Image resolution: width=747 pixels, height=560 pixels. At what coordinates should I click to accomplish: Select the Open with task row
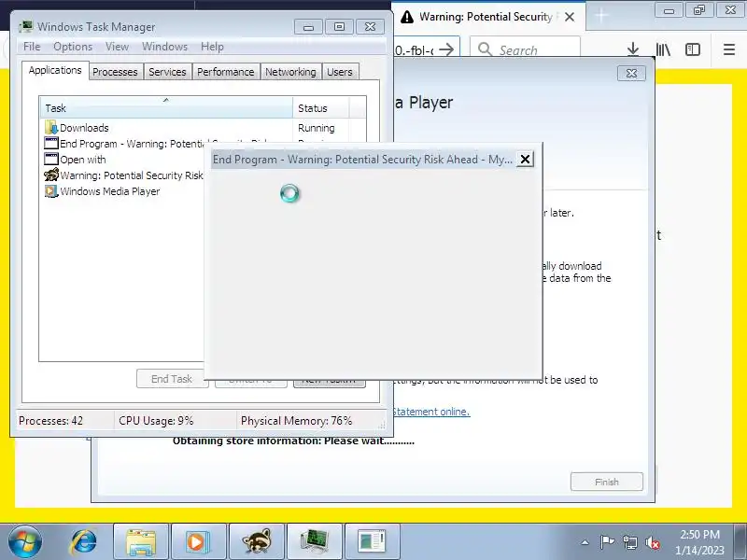coord(123,159)
